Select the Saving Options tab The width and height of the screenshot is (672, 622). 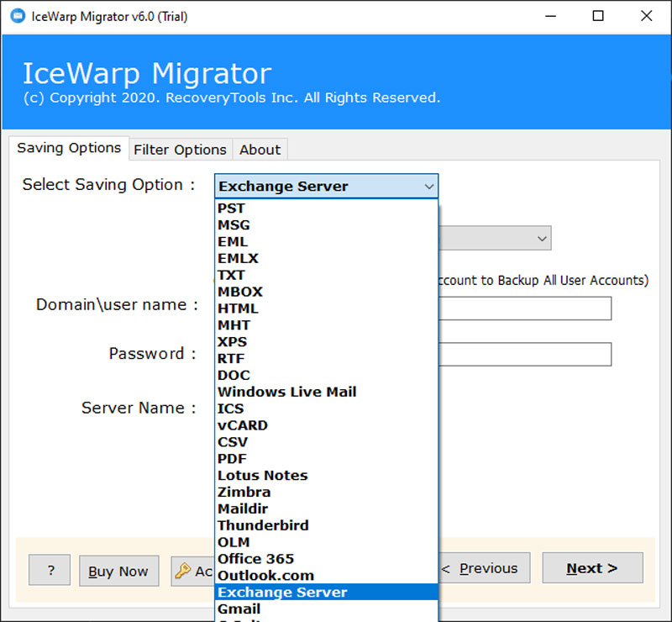(69, 148)
